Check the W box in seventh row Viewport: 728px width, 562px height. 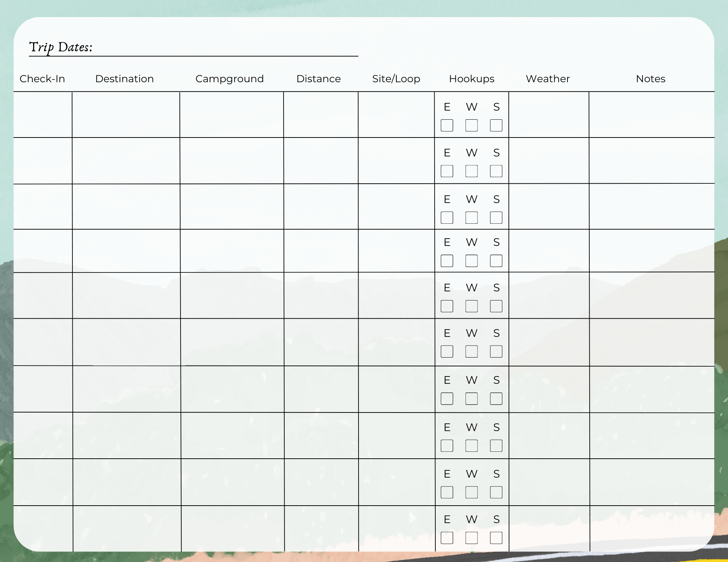click(471, 399)
